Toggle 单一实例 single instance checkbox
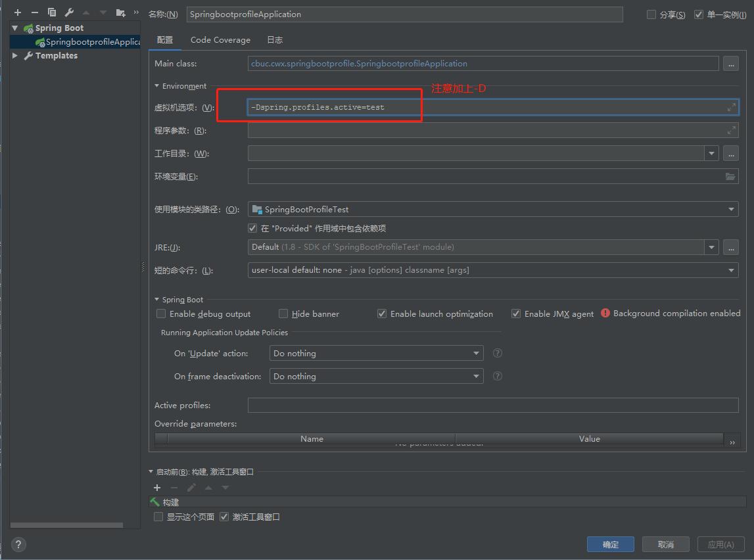 [699, 14]
